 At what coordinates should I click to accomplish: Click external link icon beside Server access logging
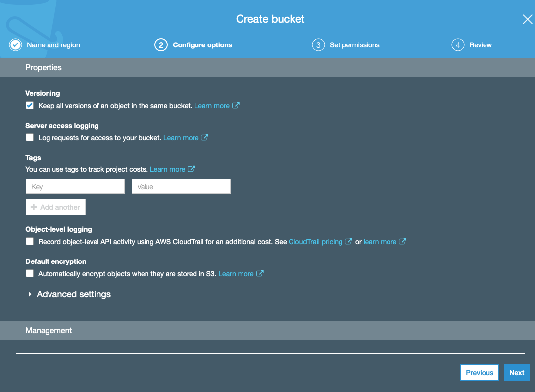point(204,138)
